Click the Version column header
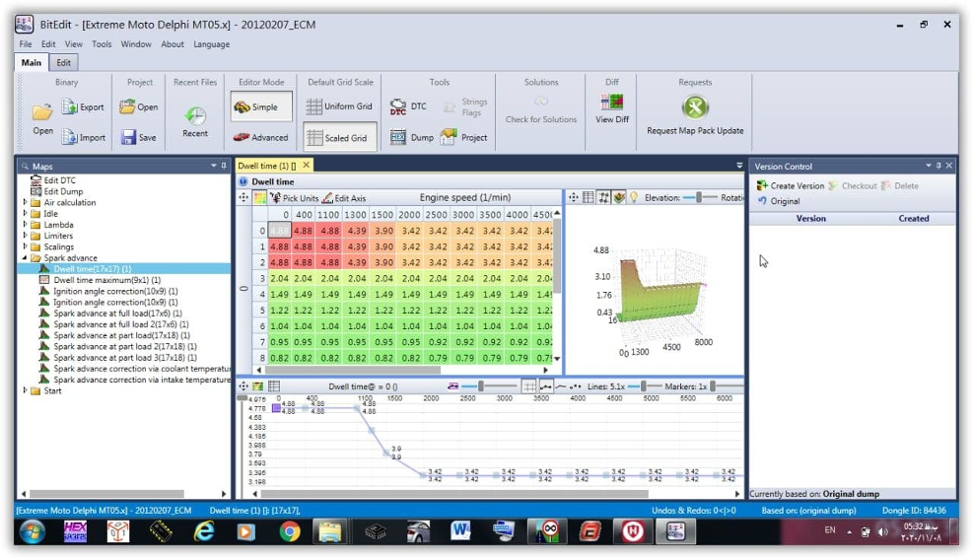The height and width of the screenshot is (560, 973). (810, 219)
